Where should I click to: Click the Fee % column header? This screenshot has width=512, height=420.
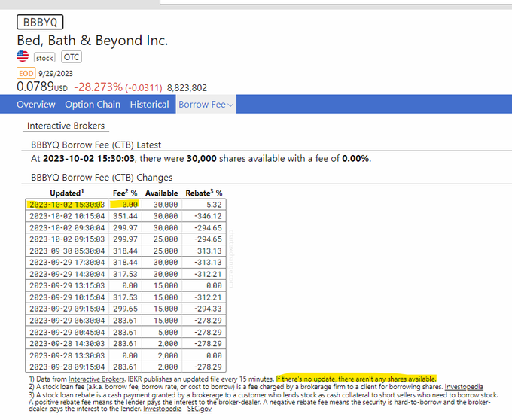125,193
